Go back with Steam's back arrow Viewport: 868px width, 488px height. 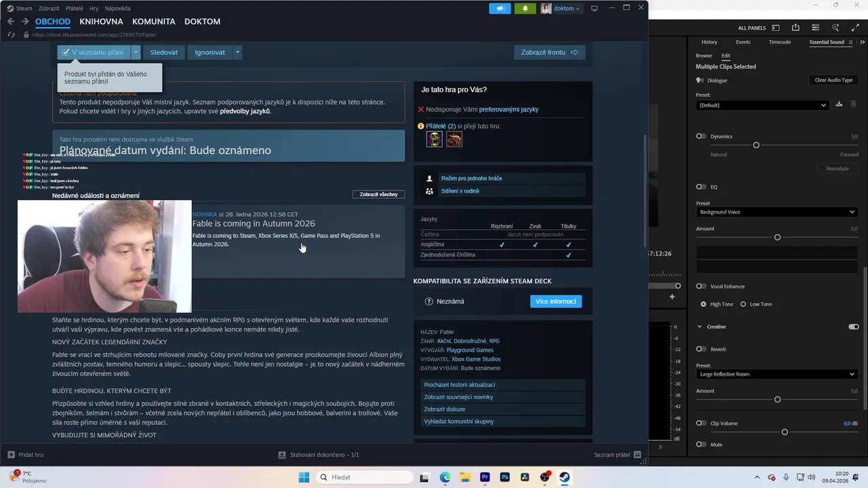coord(11,22)
